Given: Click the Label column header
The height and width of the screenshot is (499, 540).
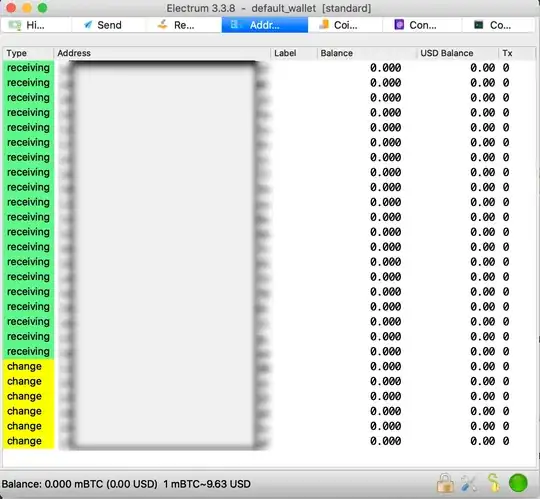Looking at the screenshot, I should coord(293,53).
